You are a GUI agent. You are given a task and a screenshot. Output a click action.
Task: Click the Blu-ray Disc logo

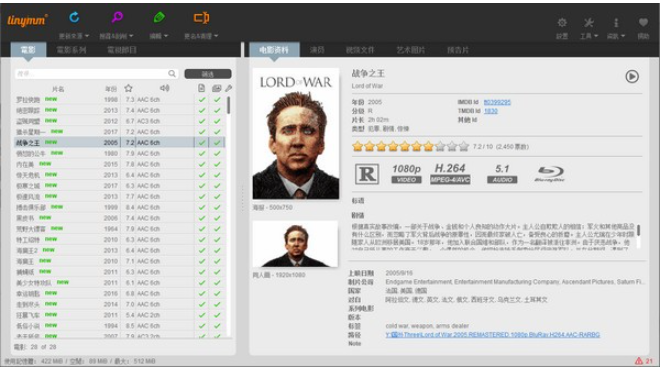point(550,173)
